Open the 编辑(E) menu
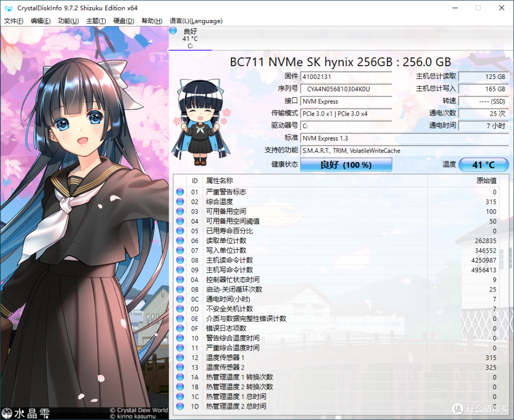The height and width of the screenshot is (420, 514). tap(40, 21)
